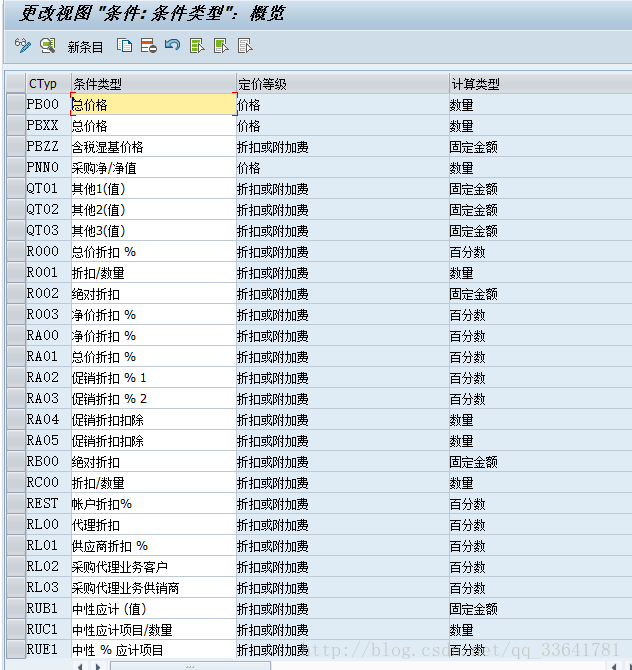This screenshot has width=632, height=670.
Task: Select the 采购代理业务供销商 cell
Action: (x=154, y=588)
